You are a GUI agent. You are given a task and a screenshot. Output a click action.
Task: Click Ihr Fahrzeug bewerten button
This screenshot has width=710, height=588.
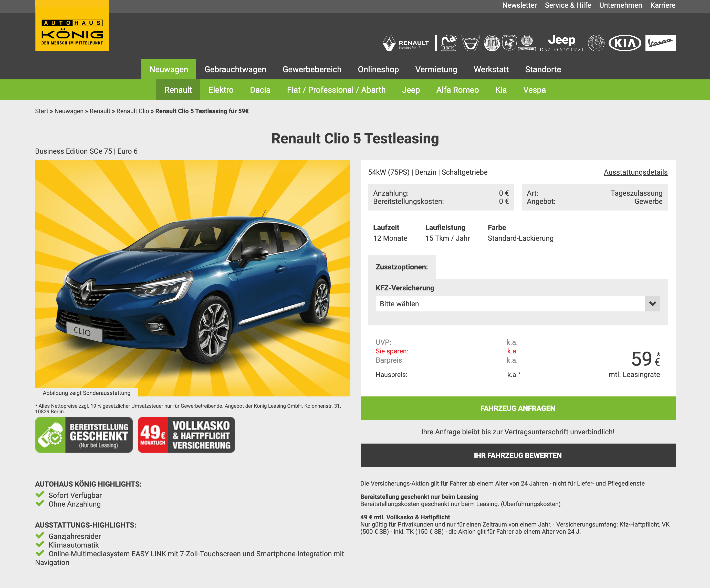click(518, 455)
